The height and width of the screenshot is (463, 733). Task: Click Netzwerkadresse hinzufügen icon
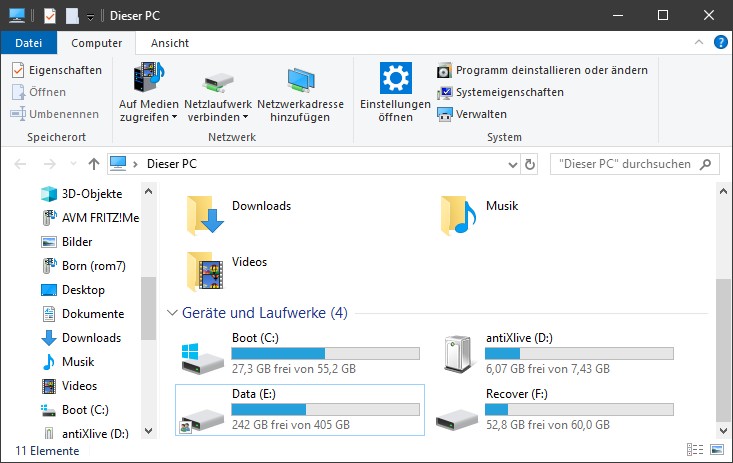301,80
